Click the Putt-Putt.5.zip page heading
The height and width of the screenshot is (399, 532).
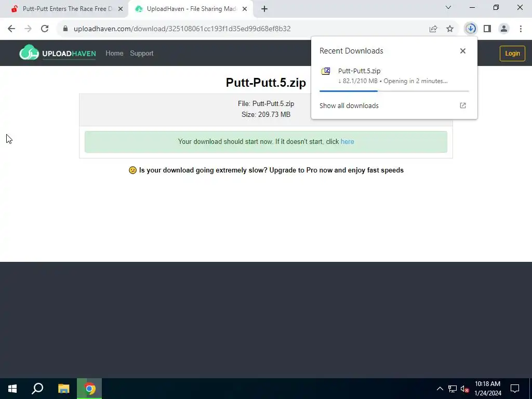point(266,83)
